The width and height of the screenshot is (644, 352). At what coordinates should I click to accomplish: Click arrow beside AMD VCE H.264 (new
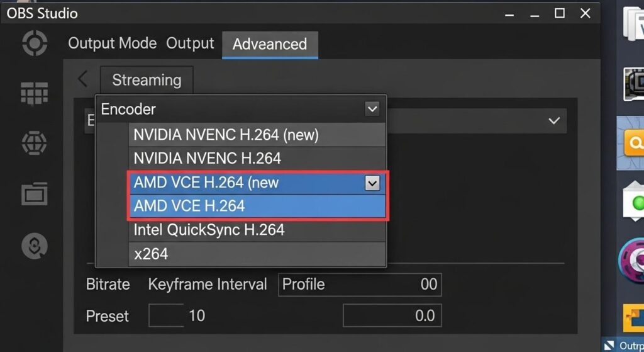[x=372, y=183]
